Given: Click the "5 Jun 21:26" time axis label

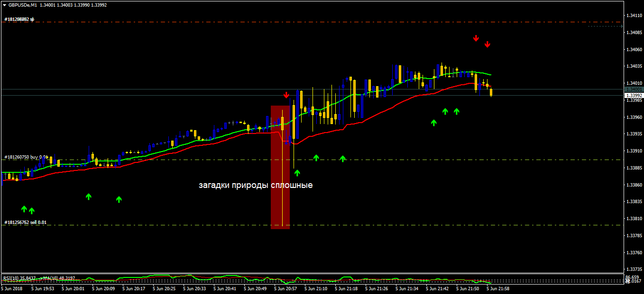Looking at the screenshot, I should point(377,288).
